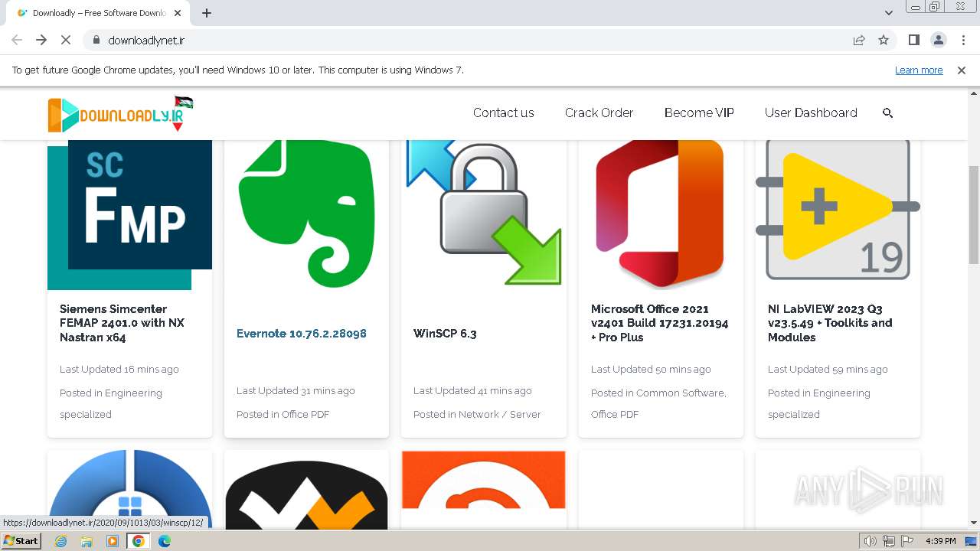Open Become VIP menu item
Viewport: 980px width, 551px height.
[x=699, y=112]
